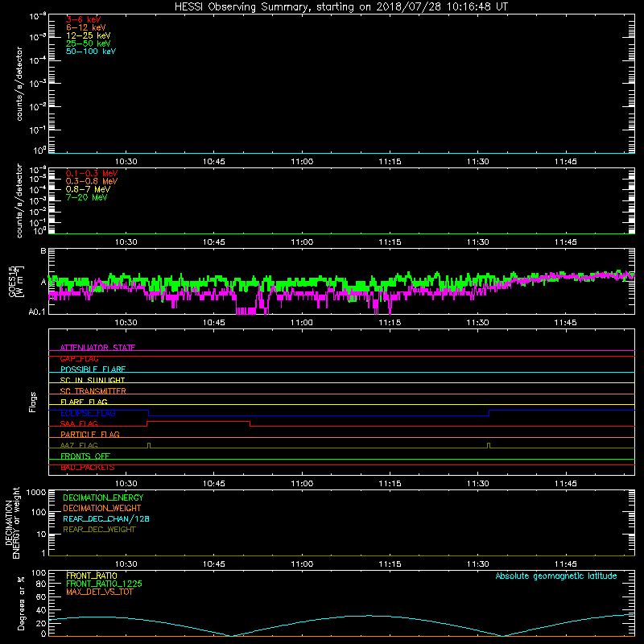Image resolution: width=644 pixels, height=644 pixels.
Task: Select the 'FRONT_RATIO_1225' legend label
Action: point(104,584)
